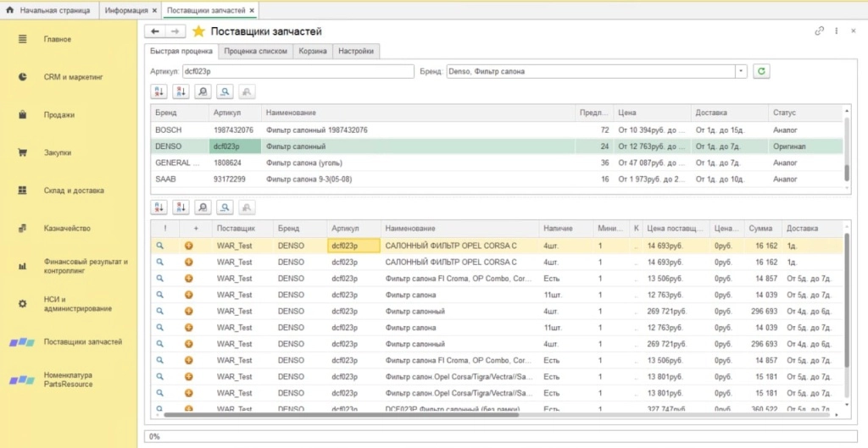Open the Настройки tab
The width and height of the screenshot is (868, 448).
356,52
